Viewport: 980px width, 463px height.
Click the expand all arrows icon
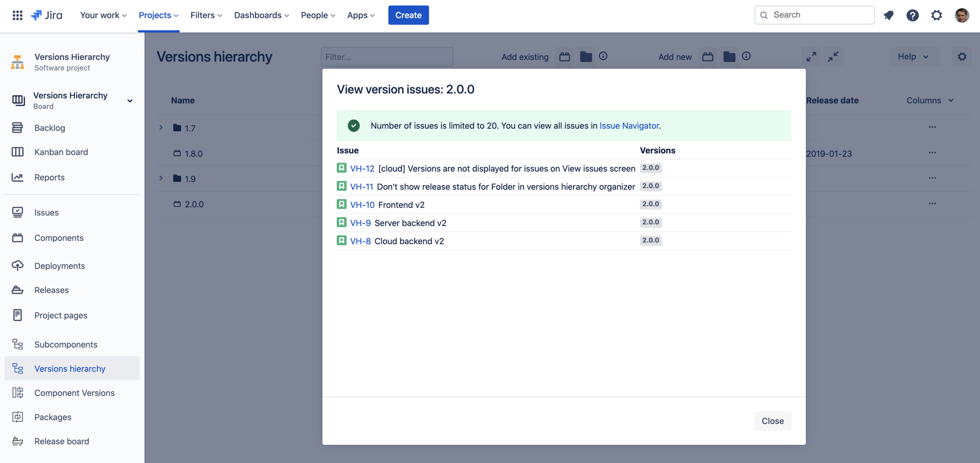point(811,57)
